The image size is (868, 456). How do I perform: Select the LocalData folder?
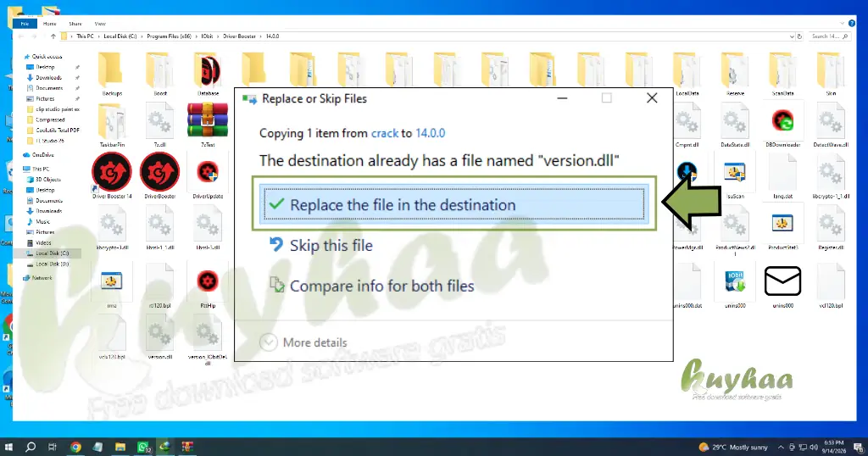pyautogui.click(x=687, y=74)
